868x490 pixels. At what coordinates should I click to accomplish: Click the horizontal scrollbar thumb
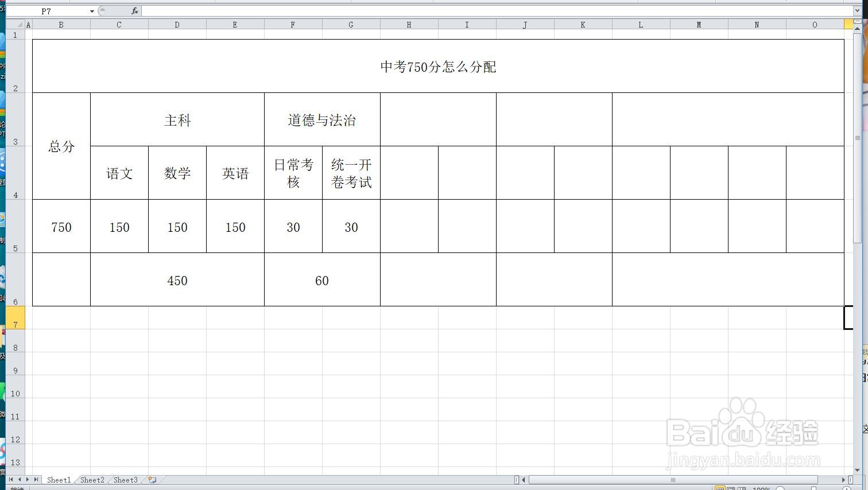[673, 480]
